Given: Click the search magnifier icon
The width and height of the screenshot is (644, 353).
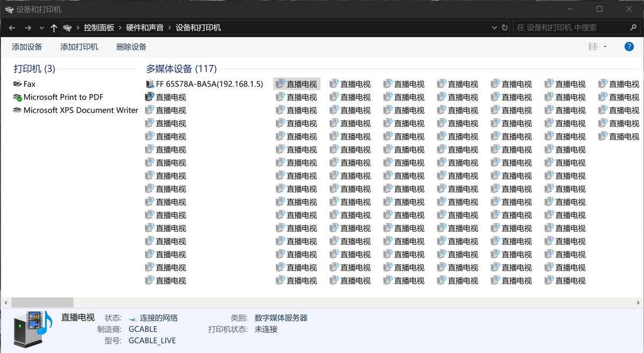Looking at the screenshot, I should click(x=634, y=27).
